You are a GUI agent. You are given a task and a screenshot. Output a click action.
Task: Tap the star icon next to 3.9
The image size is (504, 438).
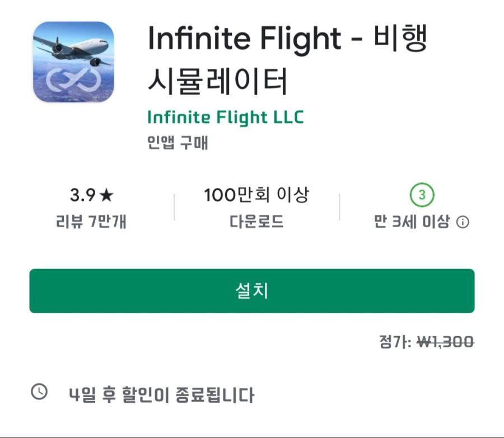[106, 195]
